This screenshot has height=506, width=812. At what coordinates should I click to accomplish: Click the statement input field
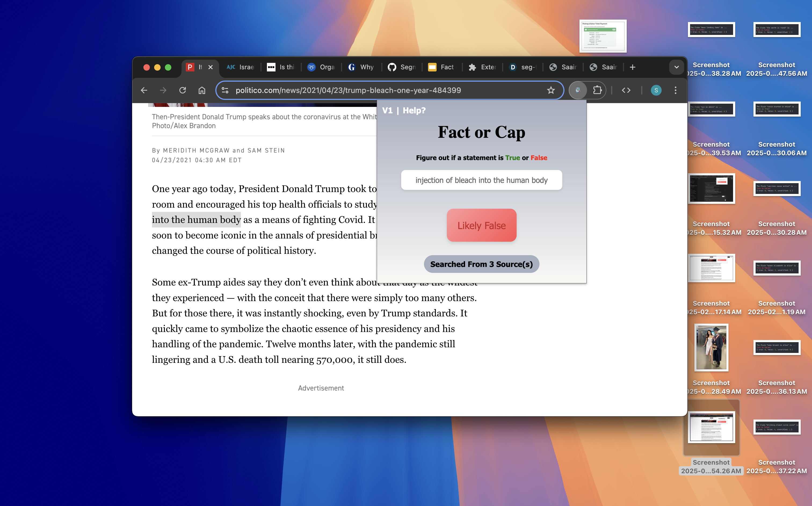481,180
